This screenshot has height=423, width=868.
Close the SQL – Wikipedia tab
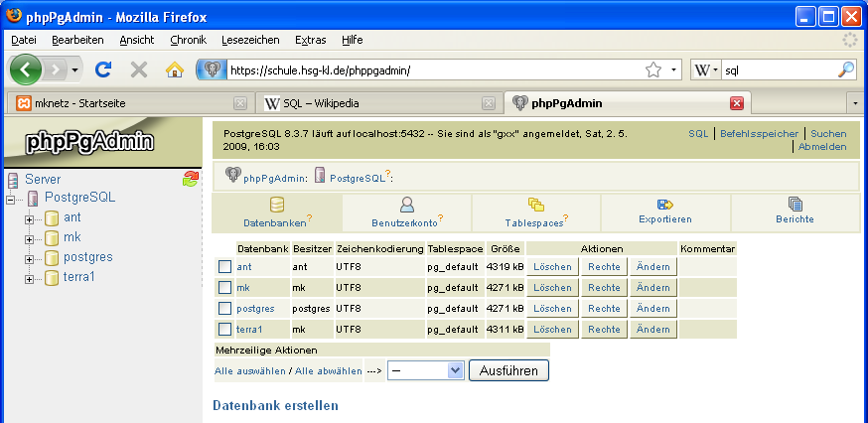coord(489,103)
